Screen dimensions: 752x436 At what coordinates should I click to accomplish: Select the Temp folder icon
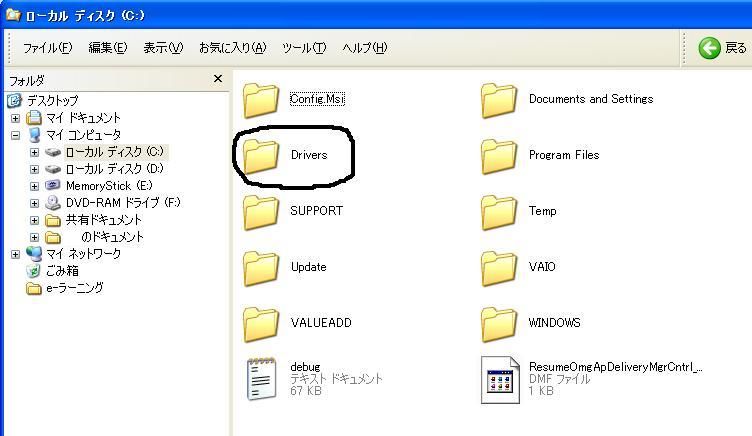pyautogui.click(x=499, y=212)
